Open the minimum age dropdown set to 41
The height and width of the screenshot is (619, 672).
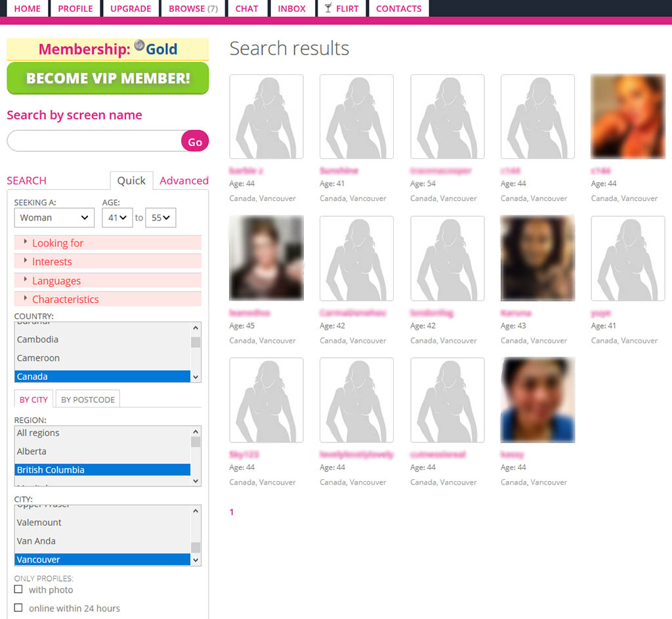[x=117, y=218]
